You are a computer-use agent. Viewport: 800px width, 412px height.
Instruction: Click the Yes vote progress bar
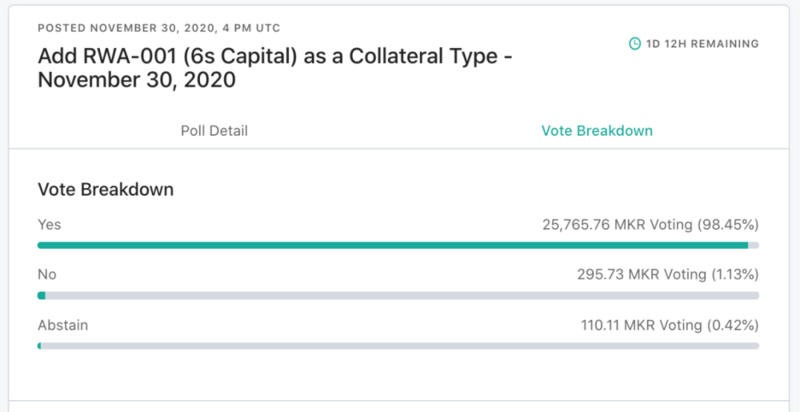pos(398,245)
